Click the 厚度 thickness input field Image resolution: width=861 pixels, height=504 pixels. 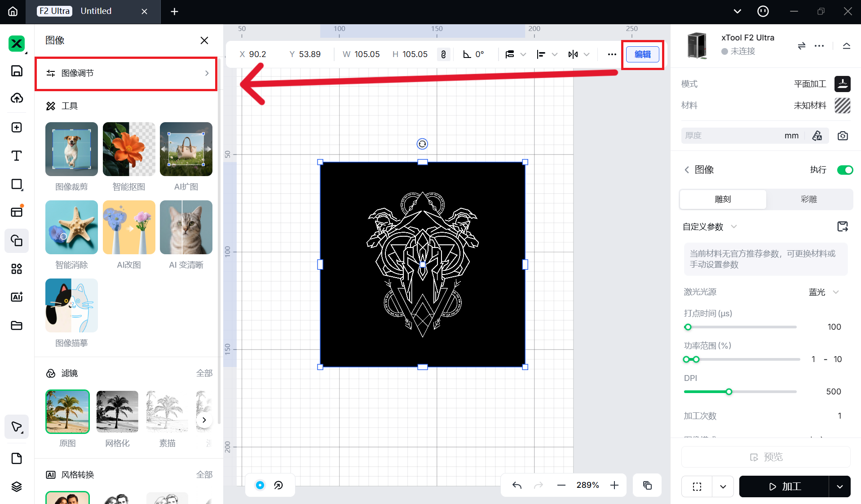pyautogui.click(x=732, y=136)
